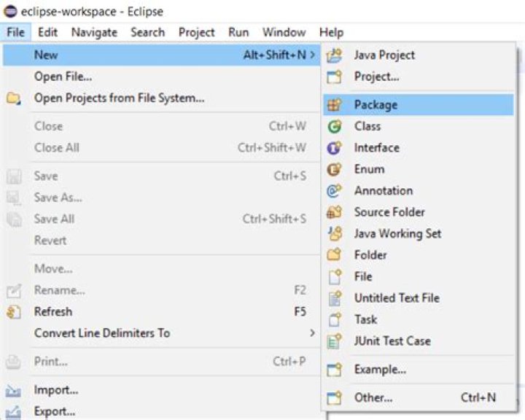Click the Enum icon

[335, 169]
